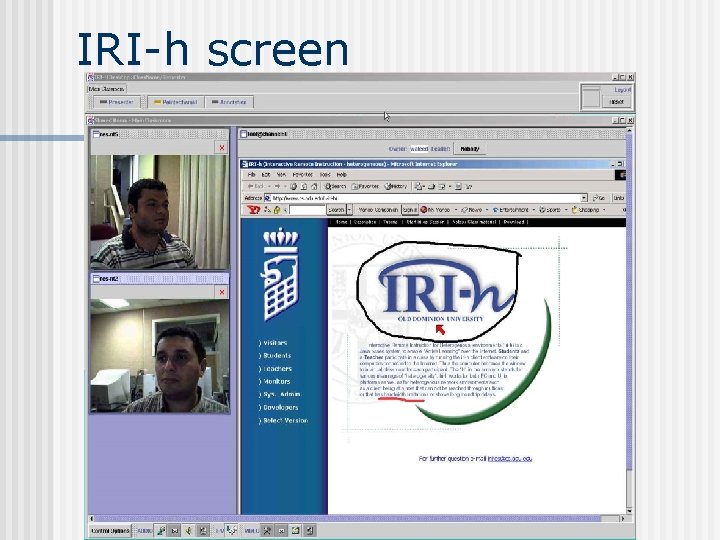Click the Sign in button on Yahoo toolbar

point(409,210)
